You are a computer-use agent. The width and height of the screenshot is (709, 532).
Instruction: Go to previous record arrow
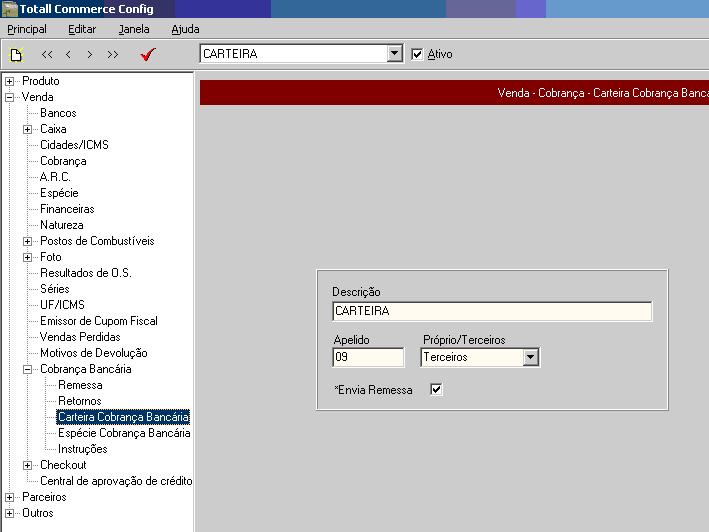[68, 55]
